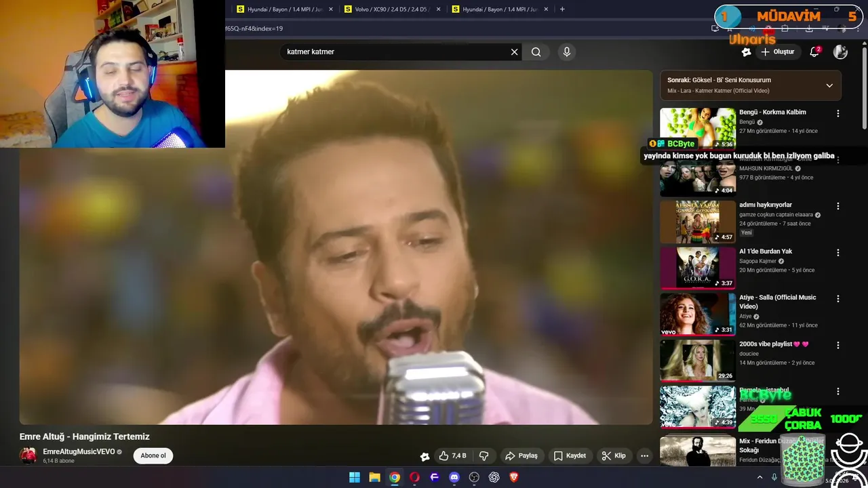Click the 'Atiye - Salla (Official Music Video)' title

pos(777,302)
